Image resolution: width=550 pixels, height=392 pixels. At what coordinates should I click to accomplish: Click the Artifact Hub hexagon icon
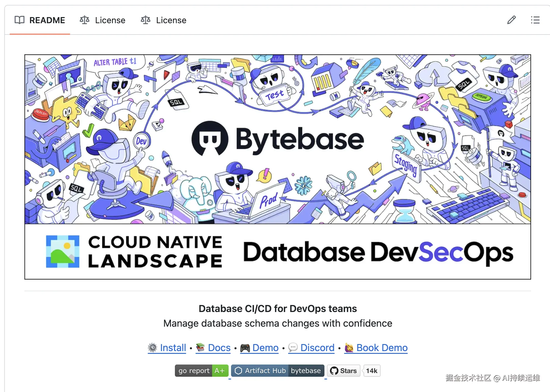(239, 371)
